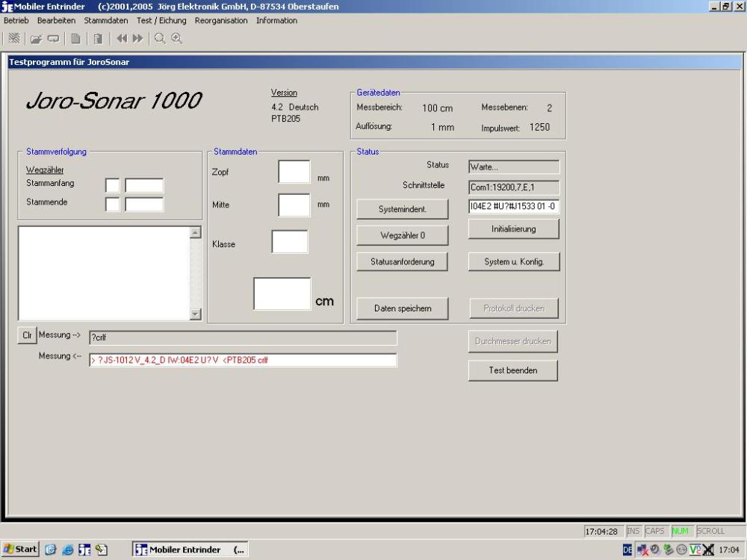Image resolution: width=747 pixels, height=560 pixels.
Task: Start the Initialisierung
Action: pos(514,229)
